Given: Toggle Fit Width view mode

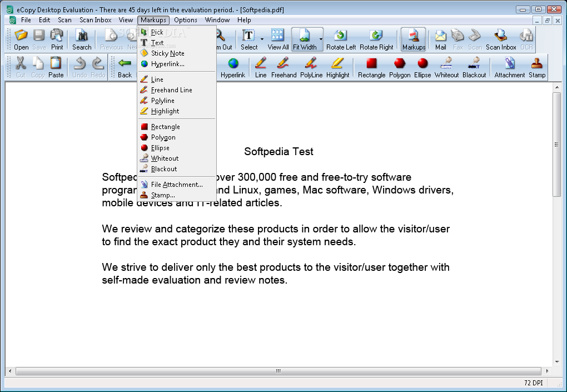Looking at the screenshot, I should pyautogui.click(x=305, y=39).
